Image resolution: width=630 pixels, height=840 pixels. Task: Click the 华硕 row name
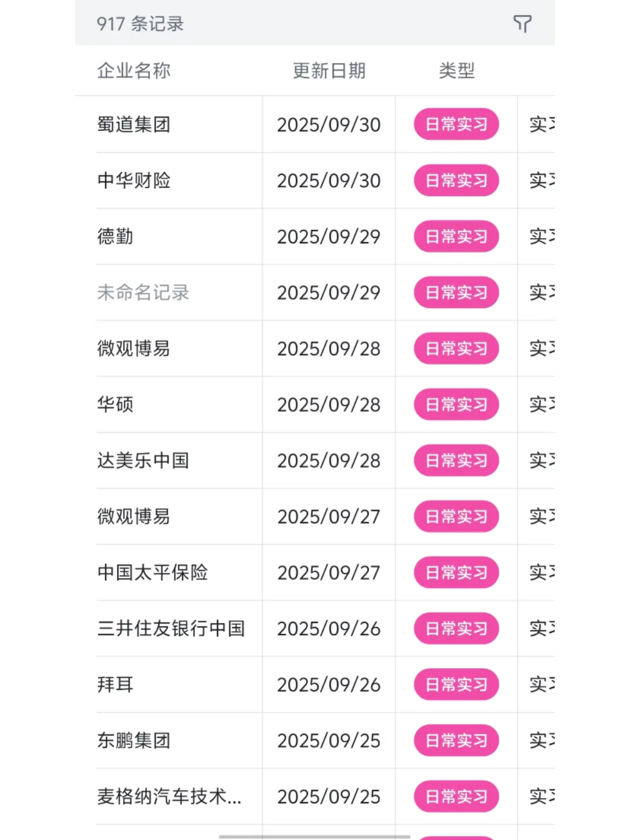coord(115,404)
